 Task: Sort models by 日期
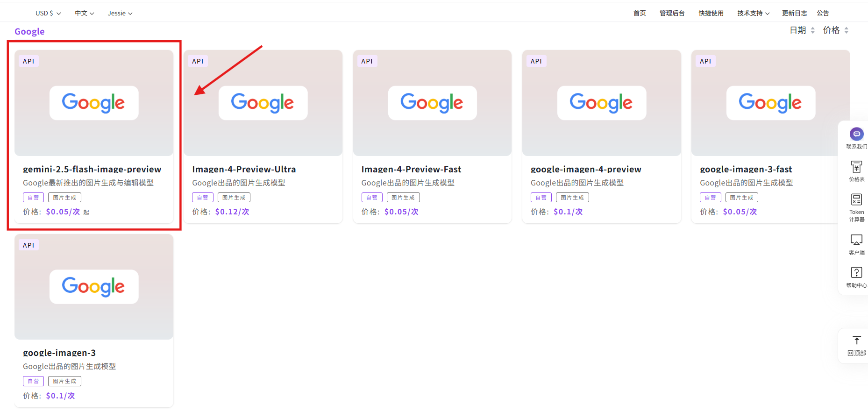802,30
